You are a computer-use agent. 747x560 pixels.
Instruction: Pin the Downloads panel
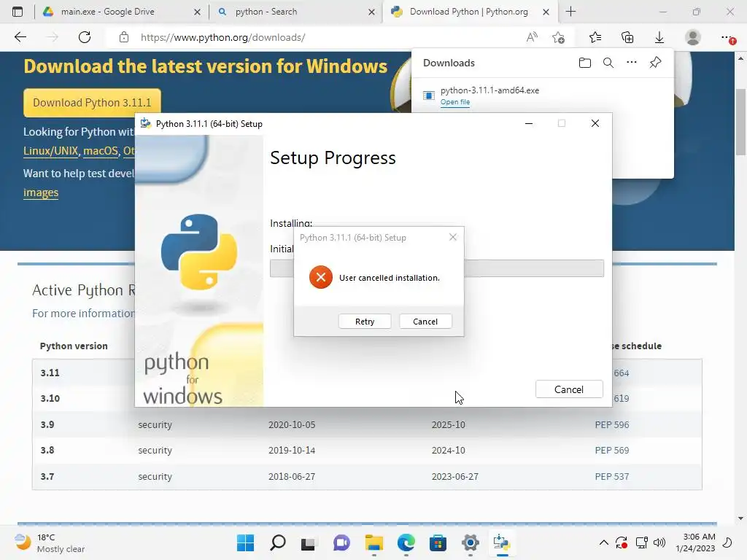tap(656, 63)
